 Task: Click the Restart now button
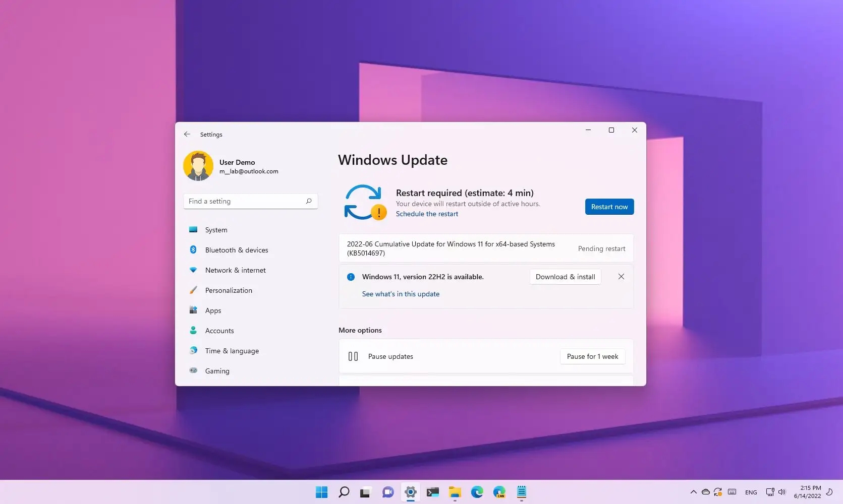[609, 207]
